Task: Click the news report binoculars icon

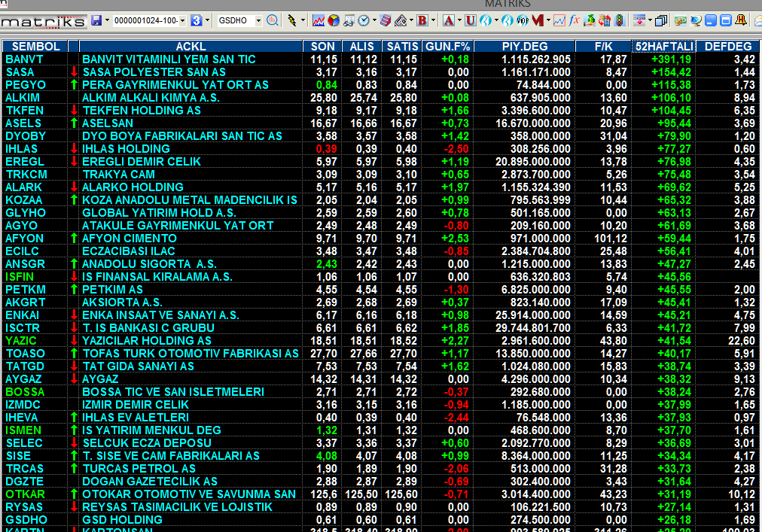Action: [x=349, y=20]
